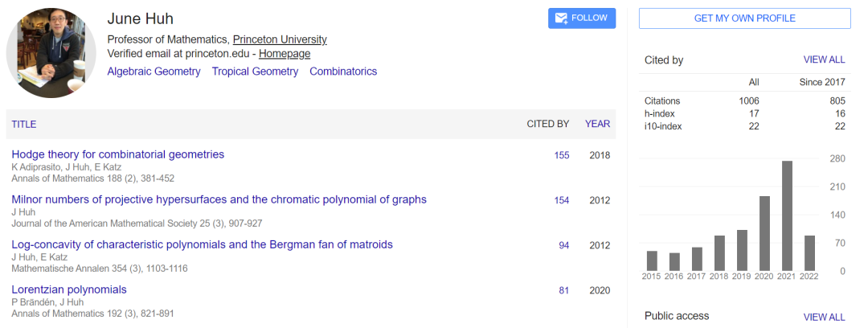View all Public access articles
This screenshot has height=328, width=868.
824,317
